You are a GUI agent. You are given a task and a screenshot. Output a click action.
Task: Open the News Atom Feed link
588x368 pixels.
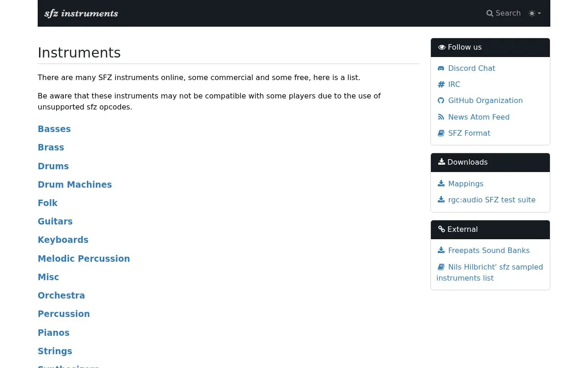479,117
